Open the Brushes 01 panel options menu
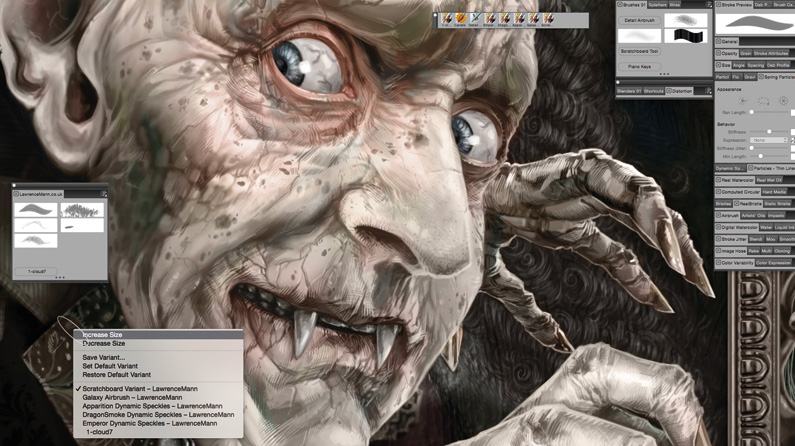795x446 pixels. 709,5
